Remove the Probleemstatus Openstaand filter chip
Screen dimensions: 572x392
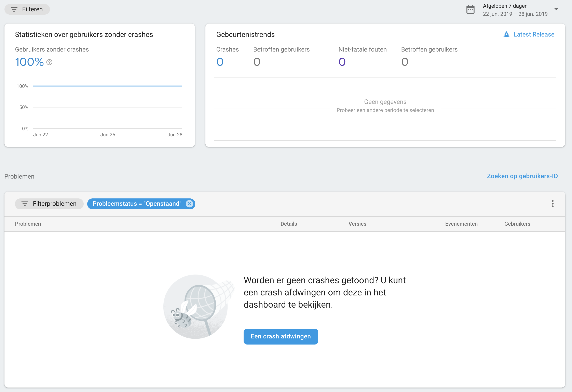[x=189, y=204]
